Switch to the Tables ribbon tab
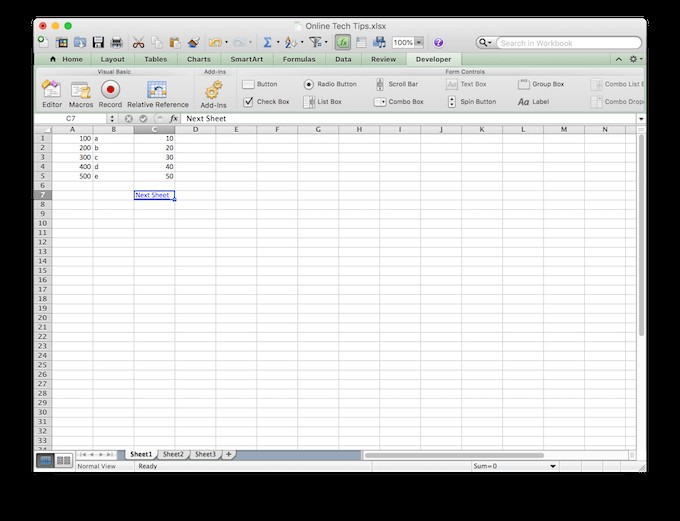The width and height of the screenshot is (680, 521). pyautogui.click(x=156, y=59)
